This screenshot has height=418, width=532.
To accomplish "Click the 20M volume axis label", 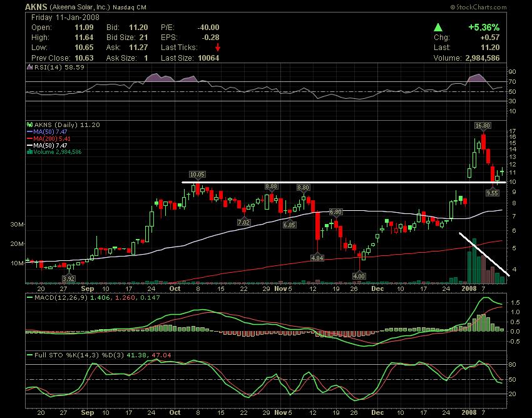I will [18, 243].
